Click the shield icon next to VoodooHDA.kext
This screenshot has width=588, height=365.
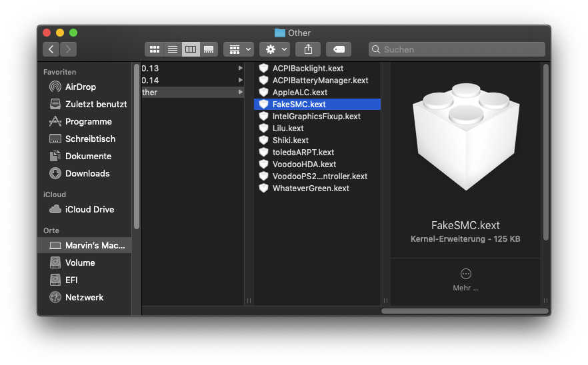pos(263,164)
